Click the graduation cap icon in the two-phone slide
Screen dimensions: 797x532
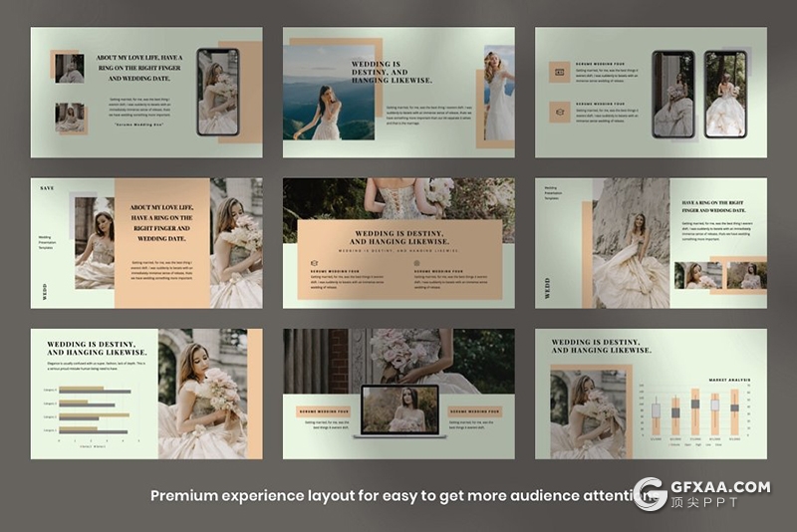[x=560, y=112]
